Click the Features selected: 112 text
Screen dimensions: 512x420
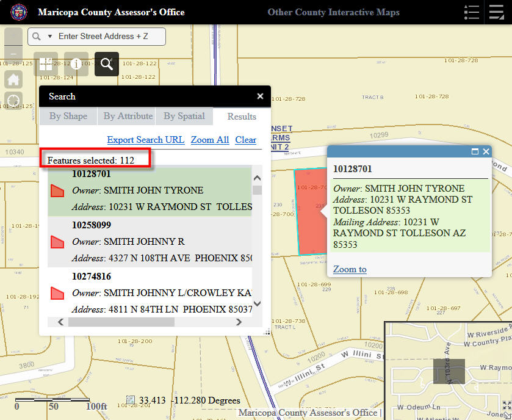pyautogui.click(x=91, y=161)
